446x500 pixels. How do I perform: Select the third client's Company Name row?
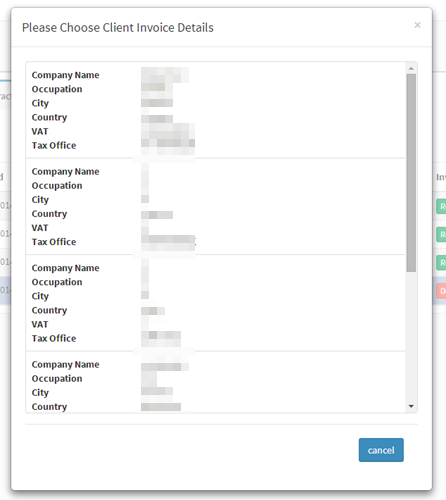215,268
